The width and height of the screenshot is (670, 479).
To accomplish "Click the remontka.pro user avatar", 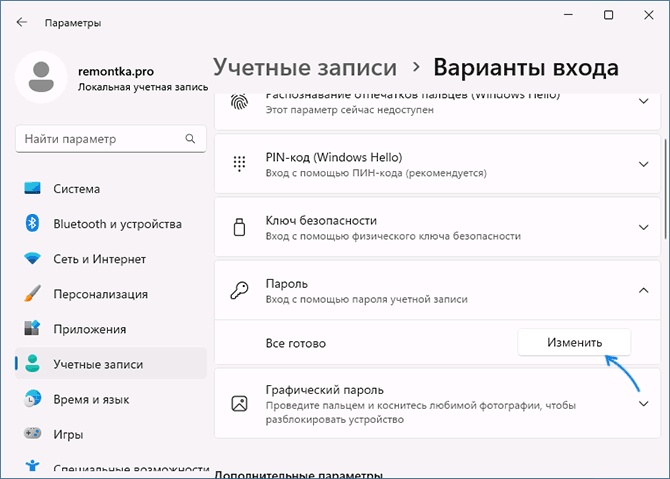I will click(x=41, y=77).
